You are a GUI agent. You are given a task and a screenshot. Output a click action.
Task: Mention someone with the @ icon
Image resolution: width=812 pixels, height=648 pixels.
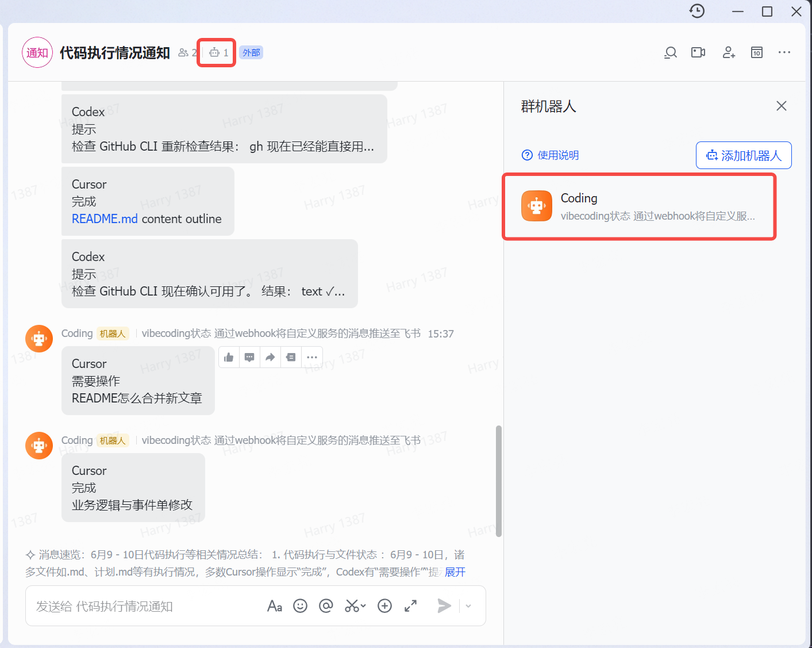pyautogui.click(x=326, y=606)
